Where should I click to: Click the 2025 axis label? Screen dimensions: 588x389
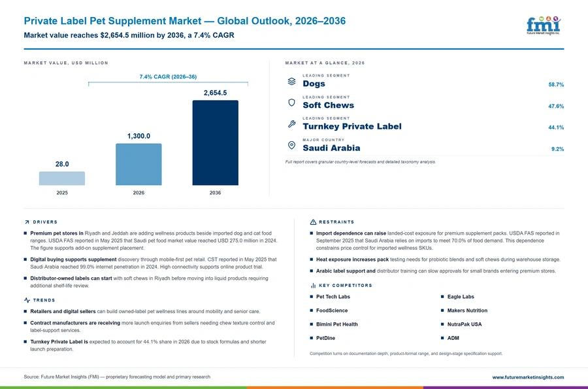tap(62, 193)
